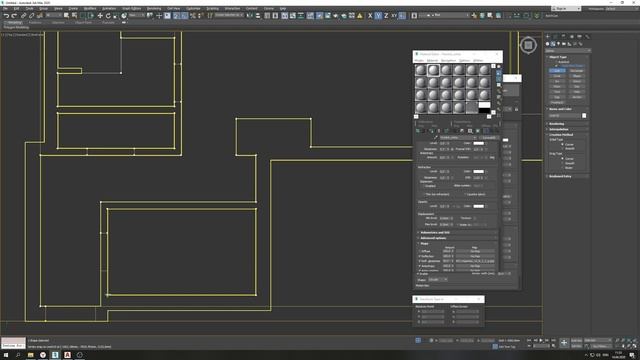Toggle the AutoGrid checkbox
The height and width of the screenshot is (360, 640).
coord(556,62)
